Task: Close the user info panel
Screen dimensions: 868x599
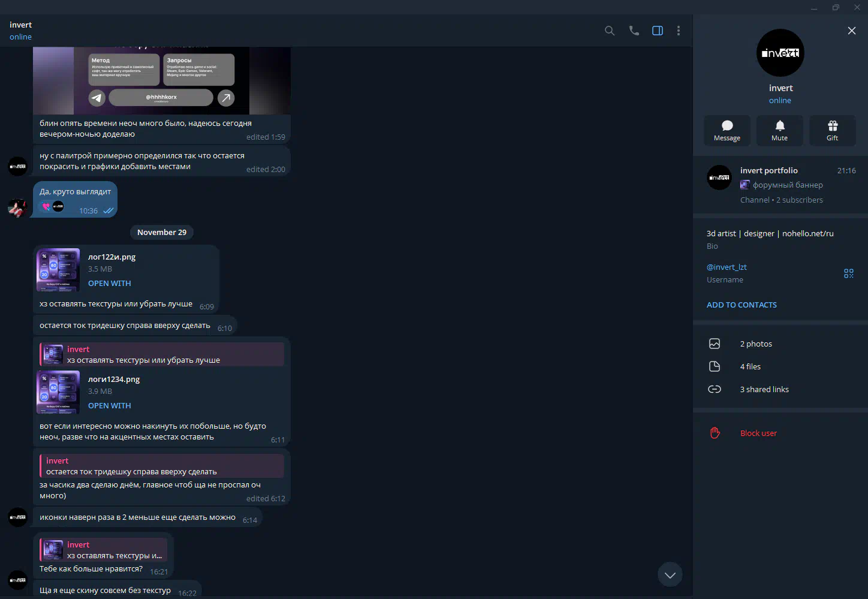Action: (851, 31)
